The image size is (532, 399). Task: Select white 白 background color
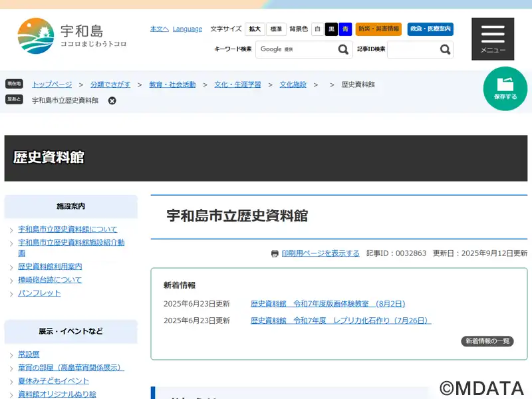(x=318, y=29)
